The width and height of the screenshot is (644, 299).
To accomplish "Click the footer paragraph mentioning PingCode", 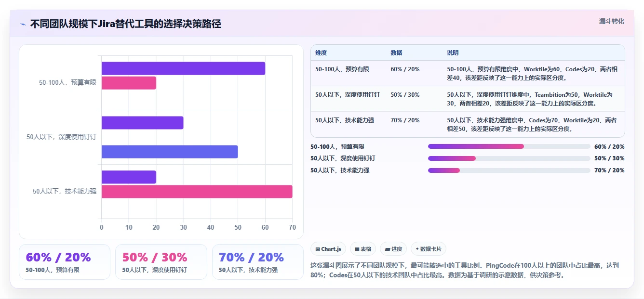I will click(465, 270).
